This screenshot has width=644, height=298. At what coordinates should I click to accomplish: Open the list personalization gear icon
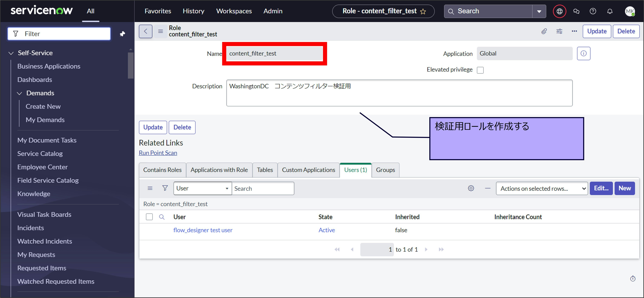point(471,188)
